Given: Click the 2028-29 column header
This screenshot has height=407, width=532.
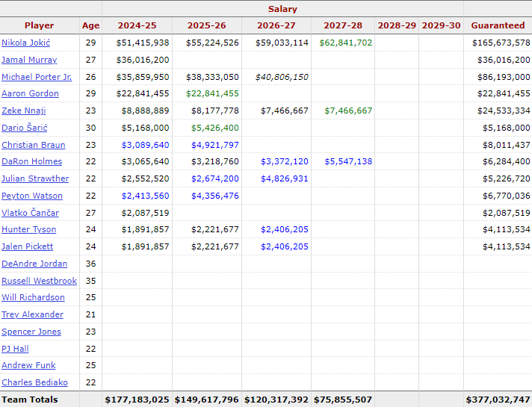Looking at the screenshot, I should (397, 25).
